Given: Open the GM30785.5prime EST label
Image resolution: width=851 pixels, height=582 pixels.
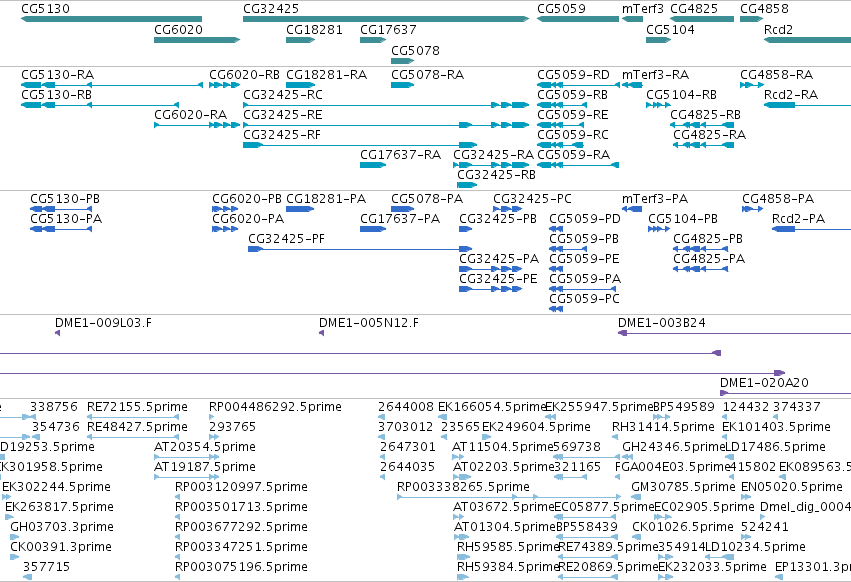Looking at the screenshot, I should [683, 486].
